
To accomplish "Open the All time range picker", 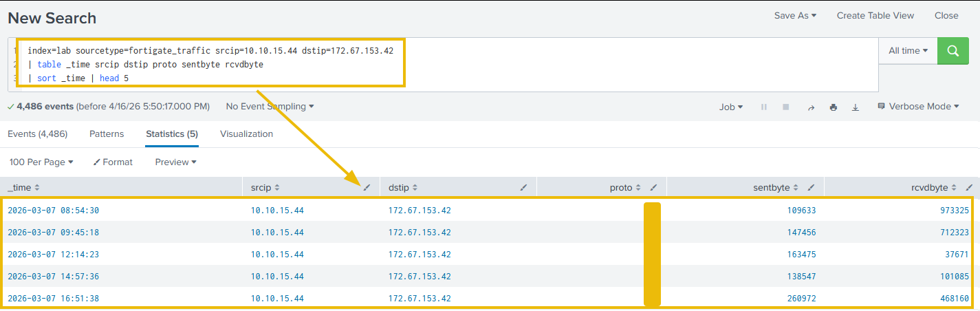I will pyautogui.click(x=908, y=51).
